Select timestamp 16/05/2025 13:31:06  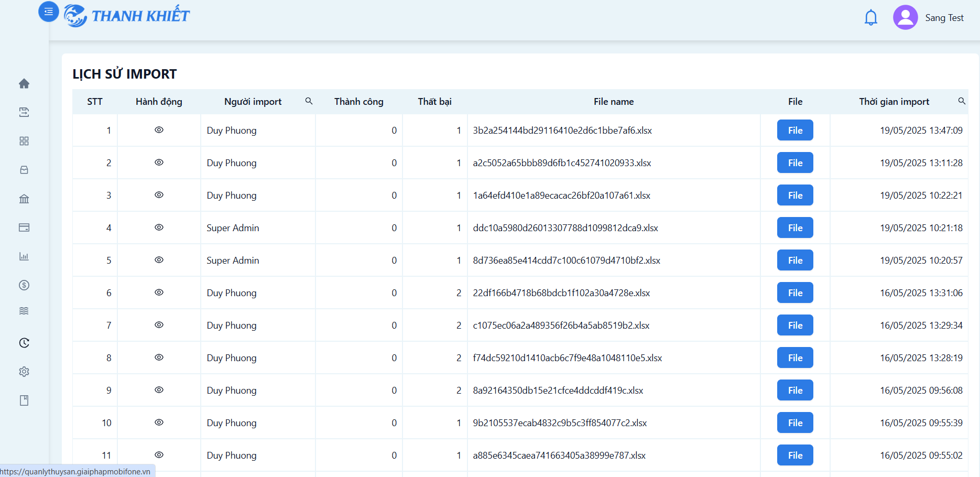pyautogui.click(x=921, y=293)
